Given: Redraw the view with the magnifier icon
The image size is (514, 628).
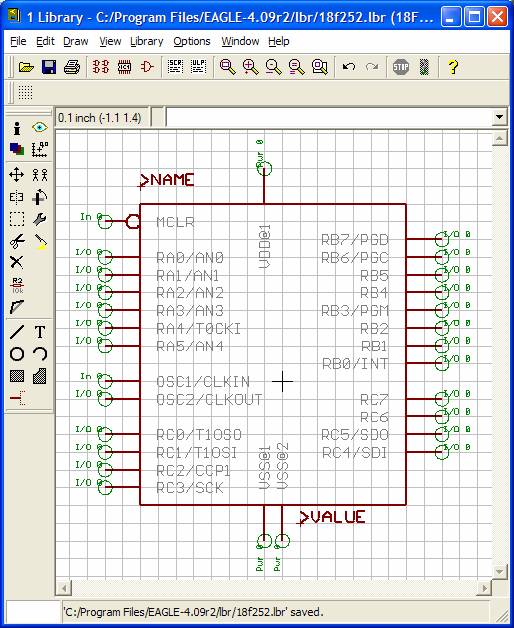Looking at the screenshot, I should pos(297,67).
